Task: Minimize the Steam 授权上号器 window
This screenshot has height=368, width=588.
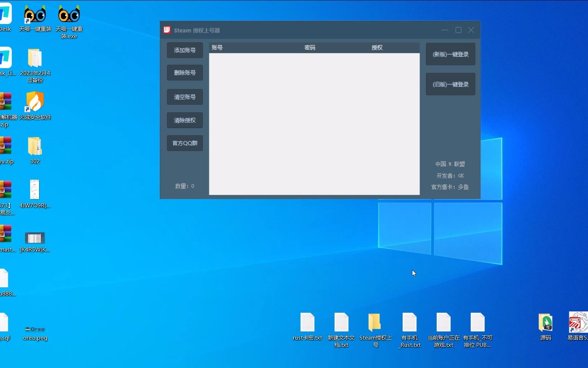Action: click(445, 30)
